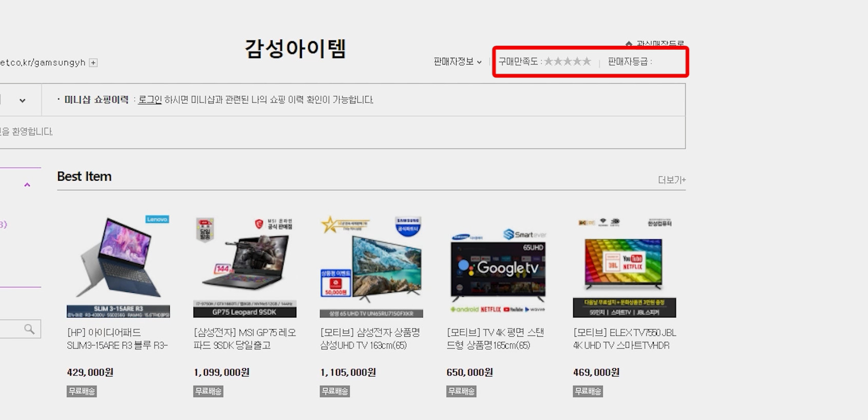Click the 감성아이템 shop title
This screenshot has height=420, width=868.
(295, 49)
